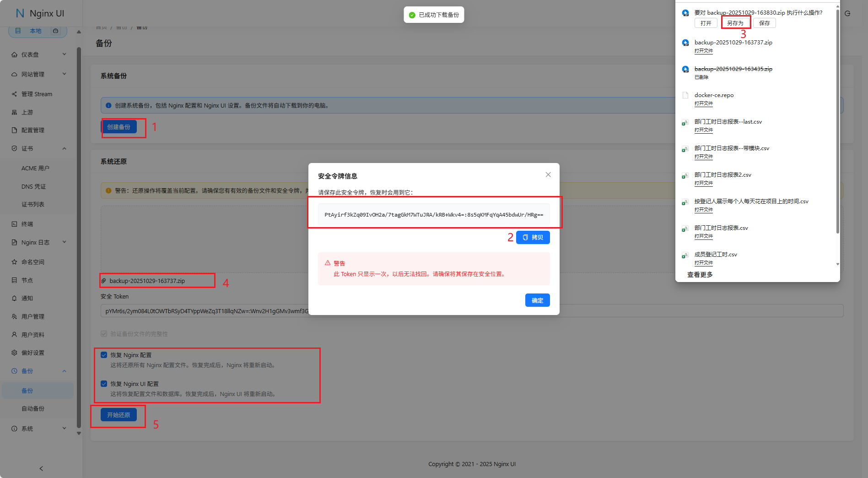This screenshot has height=478, width=868.
Task: Uncheck the restore Nginx UI config checkbox
Action: pyautogui.click(x=104, y=384)
